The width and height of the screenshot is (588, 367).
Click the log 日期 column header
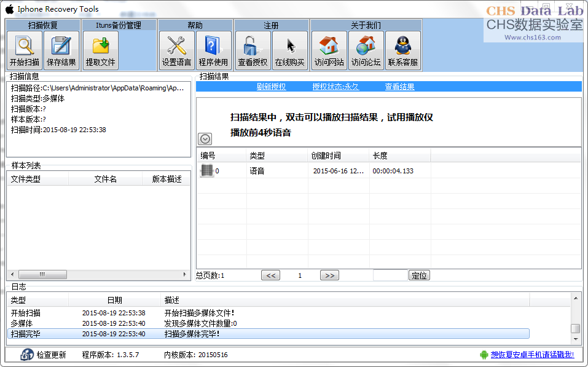115,300
